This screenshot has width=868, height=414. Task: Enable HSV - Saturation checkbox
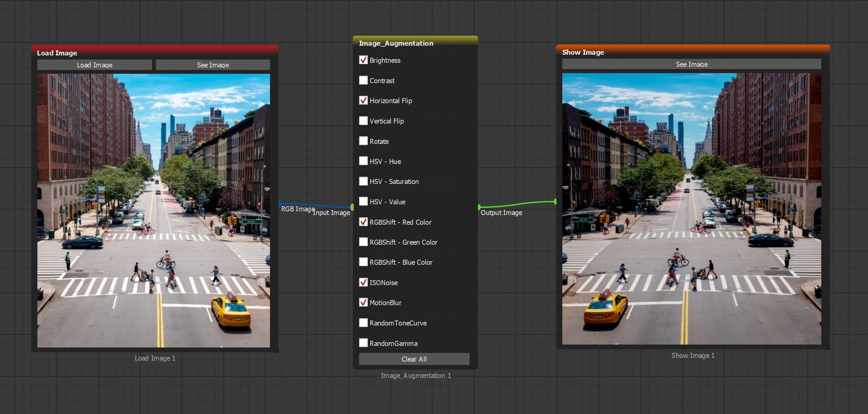click(363, 181)
